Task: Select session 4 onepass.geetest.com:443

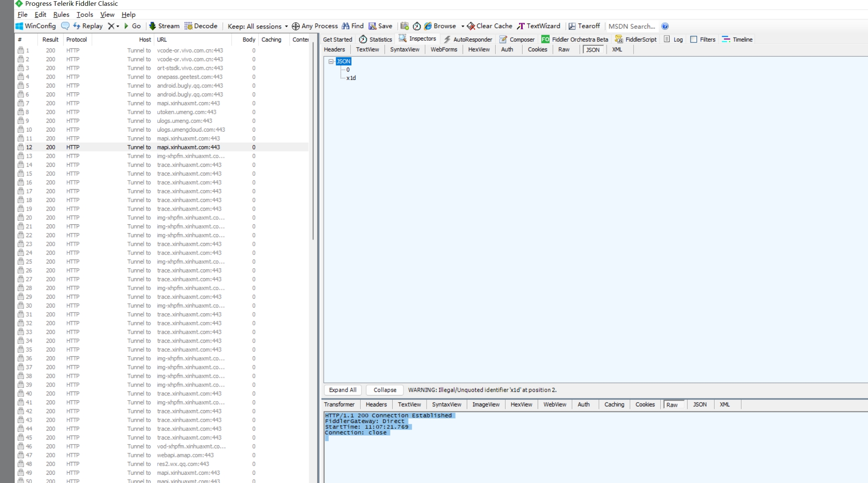Action: coord(161,77)
